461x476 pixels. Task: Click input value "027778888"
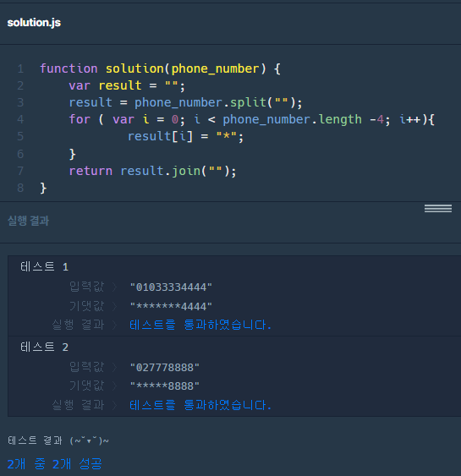[165, 368]
